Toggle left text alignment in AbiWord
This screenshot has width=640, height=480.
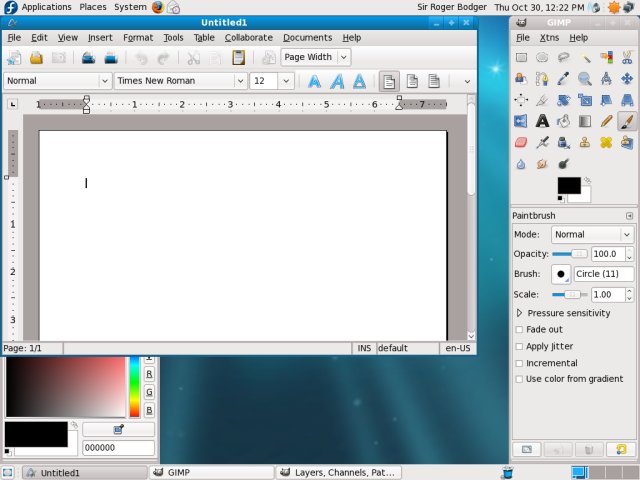click(389, 81)
